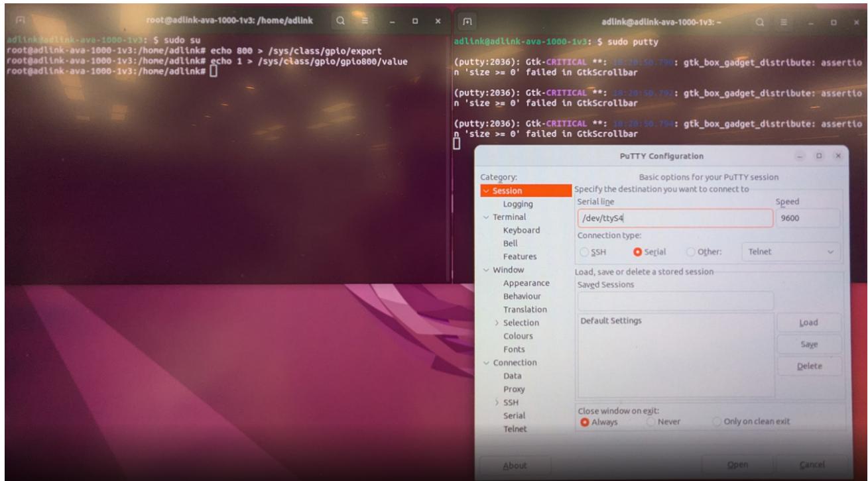Maximize the root terminal window
The height and width of the screenshot is (481, 868).
415,21
